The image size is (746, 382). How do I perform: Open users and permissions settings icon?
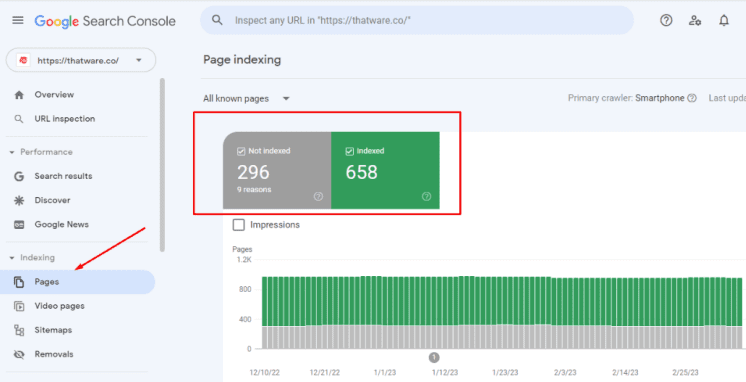point(695,20)
